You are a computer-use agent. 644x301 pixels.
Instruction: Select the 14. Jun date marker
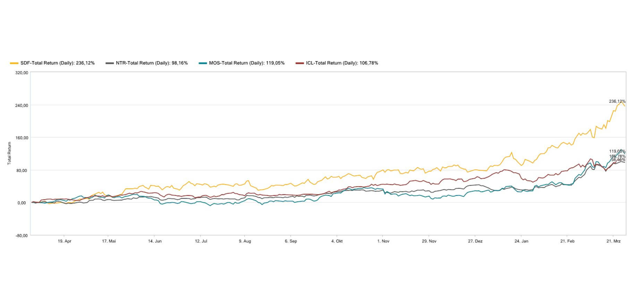(x=155, y=241)
